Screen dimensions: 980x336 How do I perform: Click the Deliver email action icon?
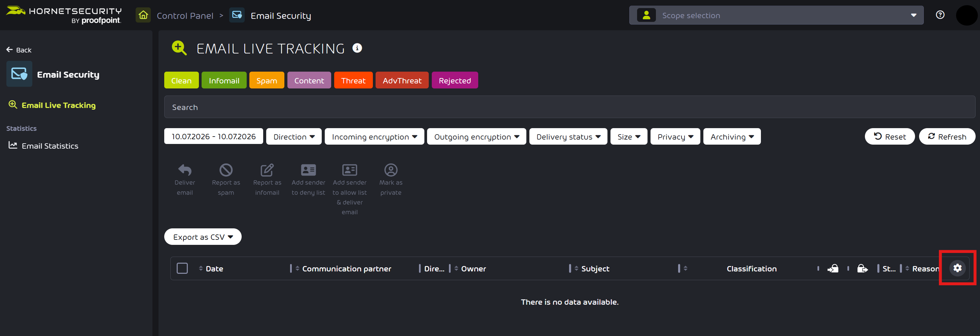[x=185, y=170]
